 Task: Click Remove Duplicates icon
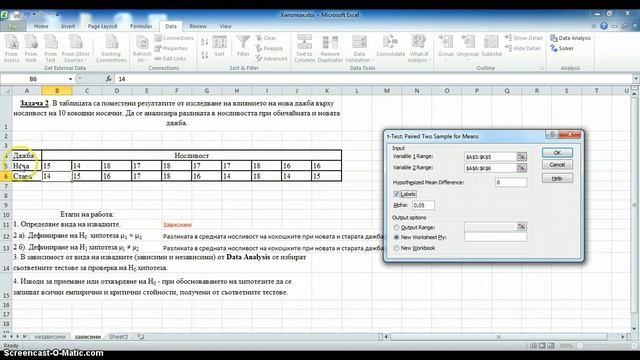[330, 49]
